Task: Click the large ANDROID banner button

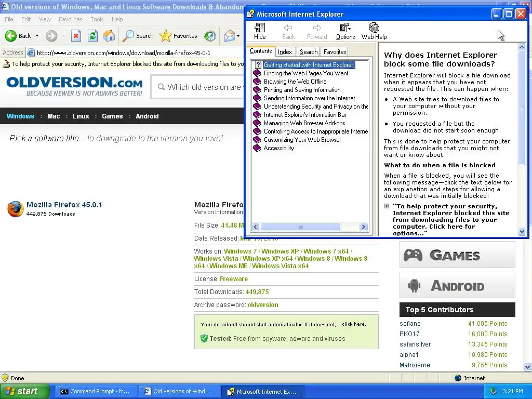Action: (457, 285)
